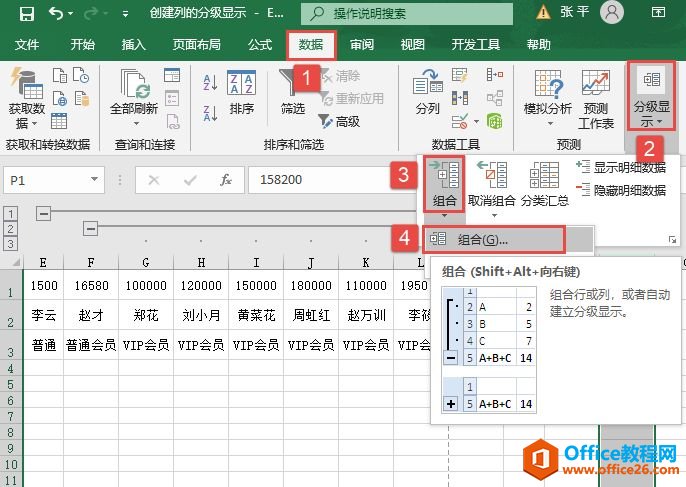Click the user account avatar icon
The height and width of the screenshot is (487, 686).
(x=612, y=12)
